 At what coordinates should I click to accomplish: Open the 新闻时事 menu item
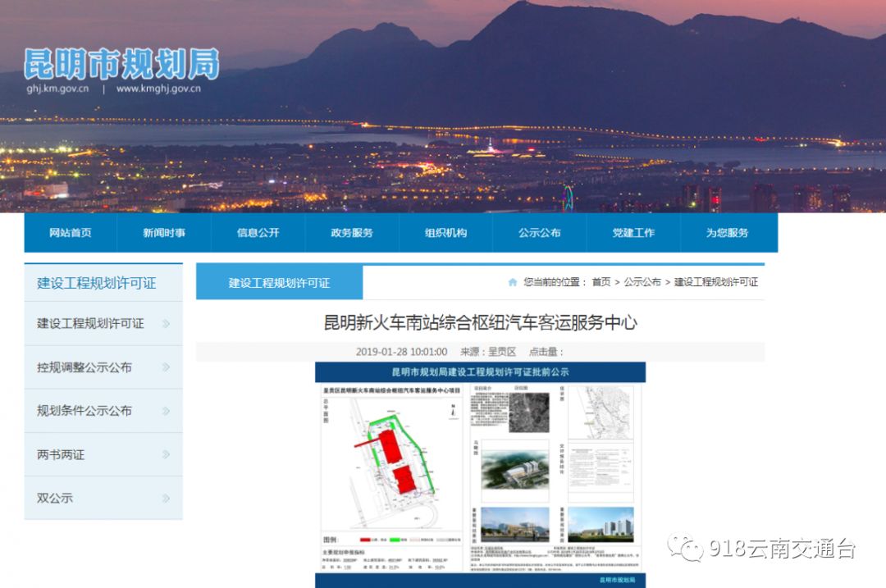[167, 233]
